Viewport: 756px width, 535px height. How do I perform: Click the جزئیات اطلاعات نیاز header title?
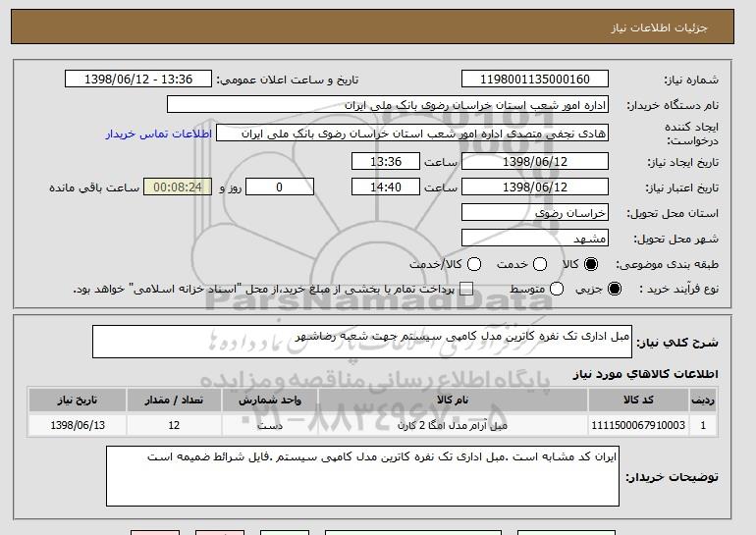tap(659, 27)
